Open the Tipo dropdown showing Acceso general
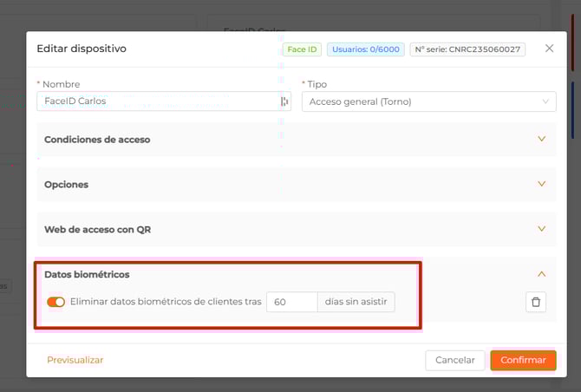The height and width of the screenshot is (392, 581). click(x=428, y=101)
